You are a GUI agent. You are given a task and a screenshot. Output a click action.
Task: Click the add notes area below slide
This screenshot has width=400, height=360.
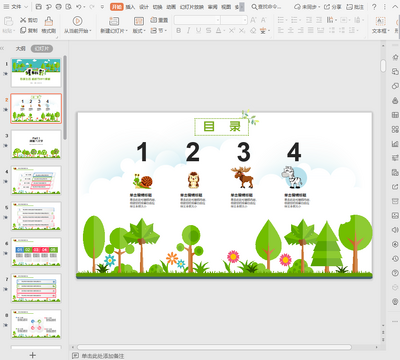click(x=103, y=356)
